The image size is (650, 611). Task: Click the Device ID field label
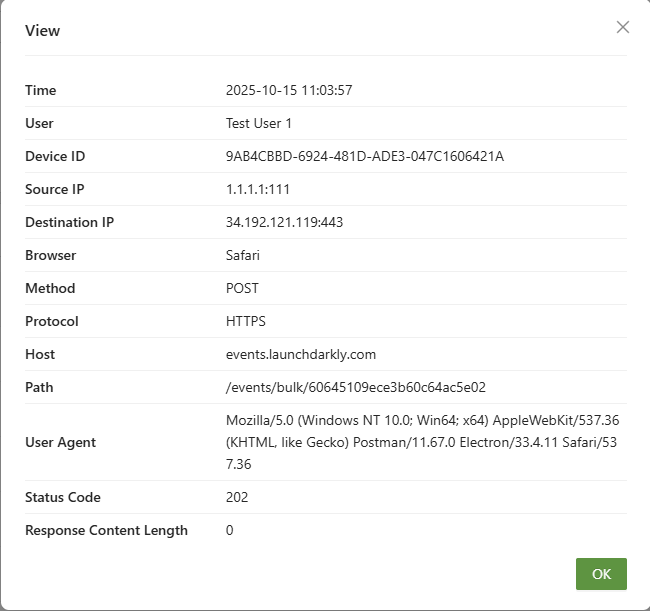(55, 156)
